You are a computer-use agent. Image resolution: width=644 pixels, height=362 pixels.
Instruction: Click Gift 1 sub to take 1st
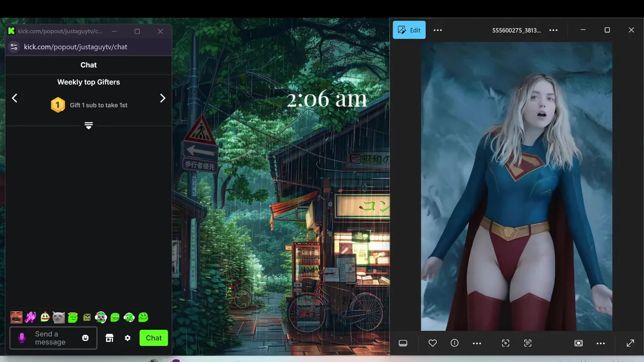(99, 105)
